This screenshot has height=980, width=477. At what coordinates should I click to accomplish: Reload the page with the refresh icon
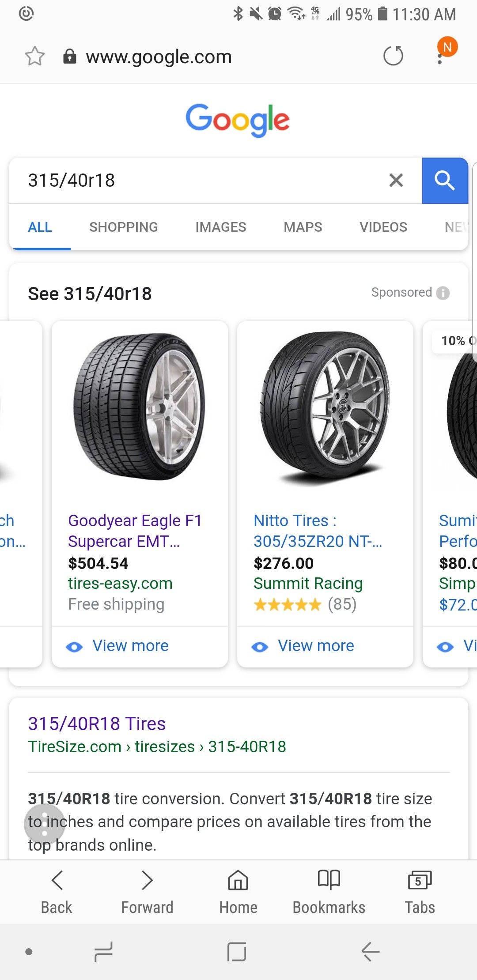pyautogui.click(x=393, y=56)
